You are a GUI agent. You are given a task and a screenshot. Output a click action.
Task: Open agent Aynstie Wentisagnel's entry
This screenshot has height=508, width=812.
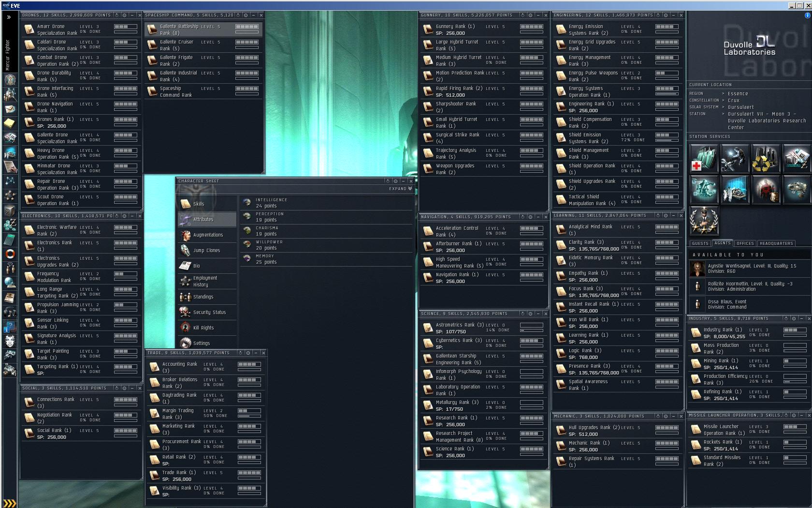coord(749,269)
